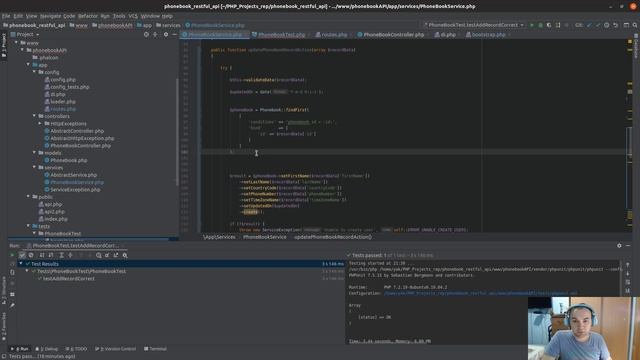Click updatePhoneBookRecordAction() breadcrumb
640x360 pixels.
pos(333,237)
